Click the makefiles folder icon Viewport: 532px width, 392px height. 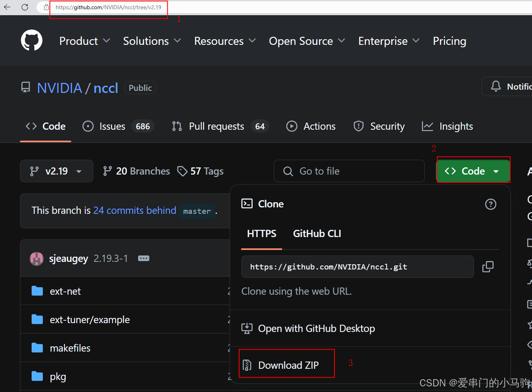(x=37, y=348)
